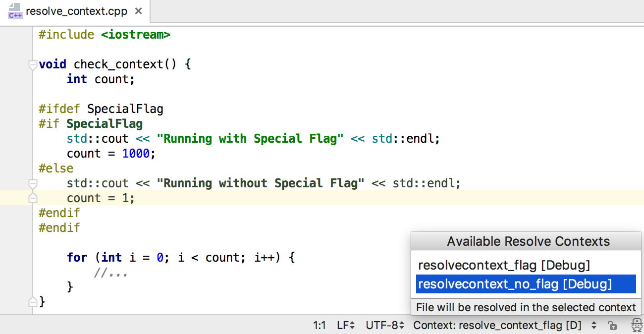
Task: Click the for loop keyword
Action: 77,258
